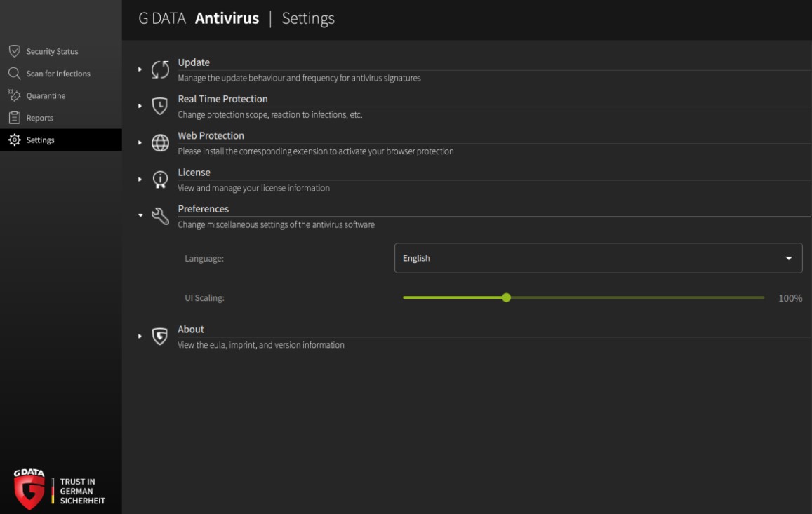Click the Security Status shield icon
The height and width of the screenshot is (514, 812).
[15, 51]
